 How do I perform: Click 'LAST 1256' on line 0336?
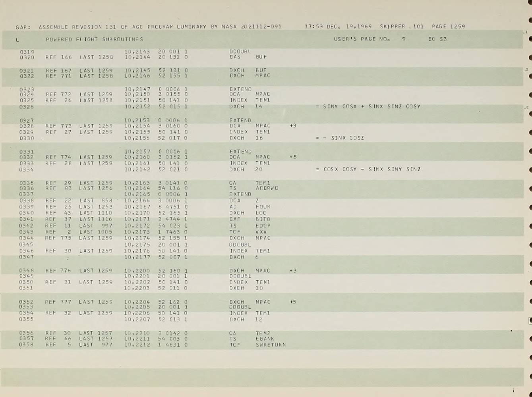pos(96,188)
